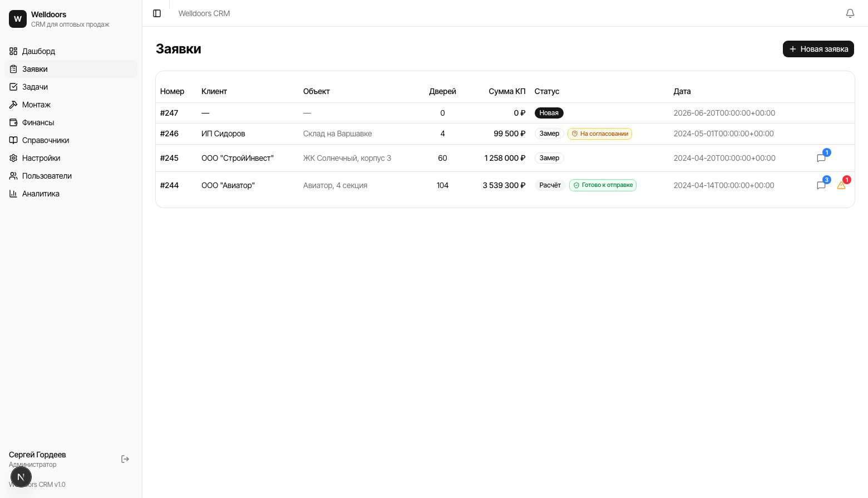The image size is (868, 498).
Task: Navigate to Финансы
Action: (x=71, y=122)
